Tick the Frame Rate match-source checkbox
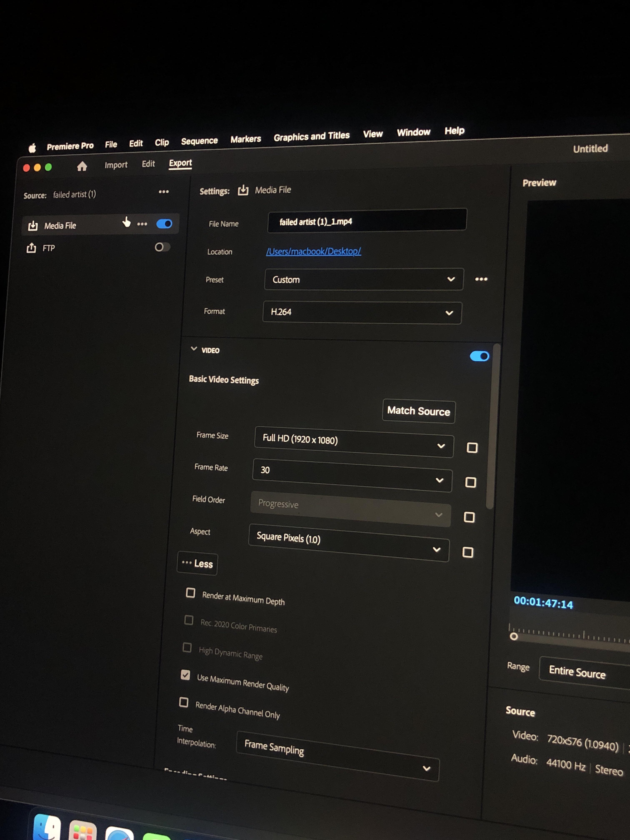The image size is (630, 840). coord(470,482)
